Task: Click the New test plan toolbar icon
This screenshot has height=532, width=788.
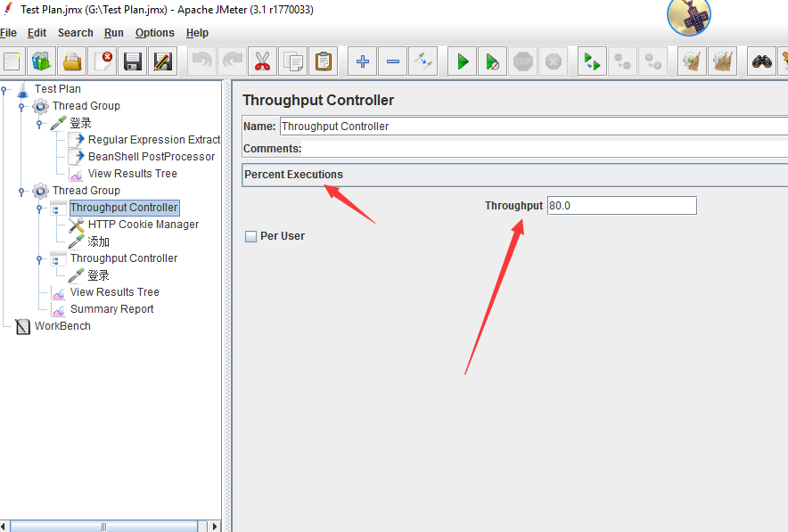Action: pyautogui.click(x=12, y=61)
